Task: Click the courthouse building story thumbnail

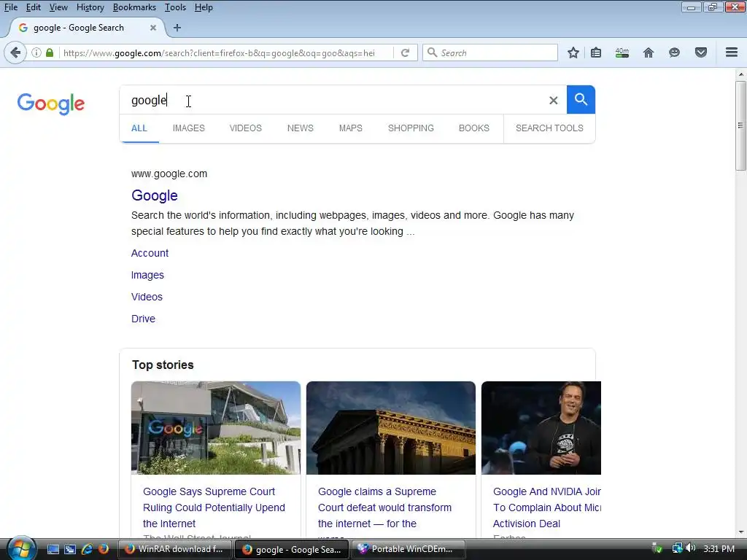Action: [391, 427]
